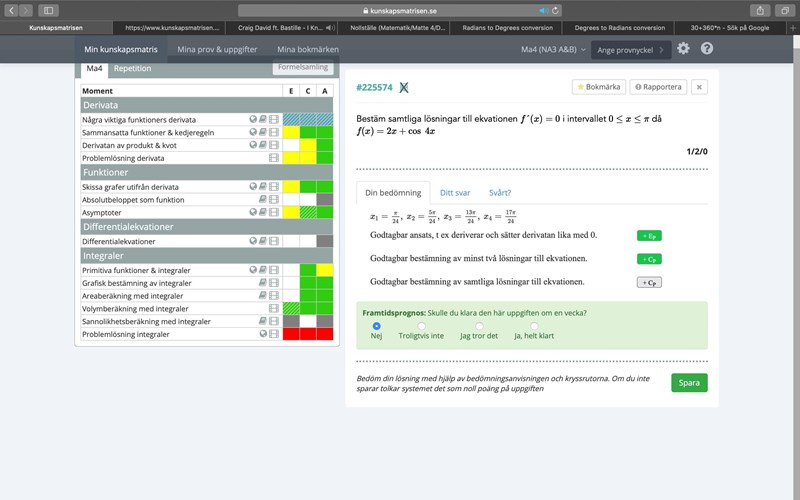800x500 pixels.
Task: Open the 'Mina prov & uppgifter' menu
Action: tap(217, 48)
